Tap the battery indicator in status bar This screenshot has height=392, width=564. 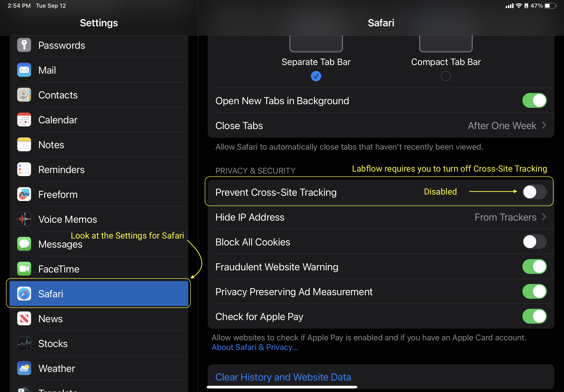click(x=550, y=6)
